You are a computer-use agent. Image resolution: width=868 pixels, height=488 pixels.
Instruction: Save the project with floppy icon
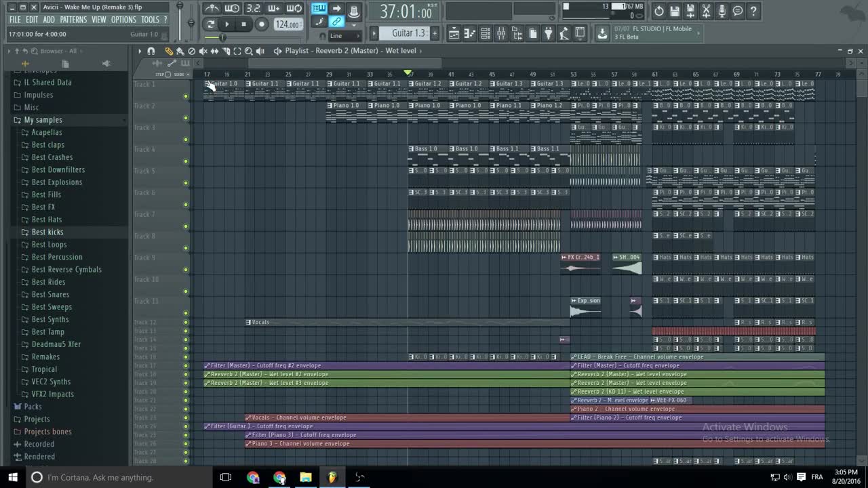[675, 11]
